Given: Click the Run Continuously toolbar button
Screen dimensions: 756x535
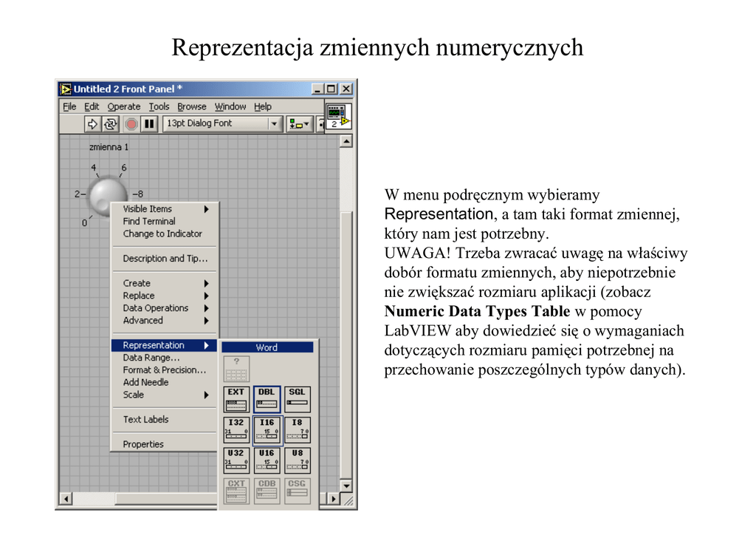Looking at the screenshot, I should (x=111, y=124).
